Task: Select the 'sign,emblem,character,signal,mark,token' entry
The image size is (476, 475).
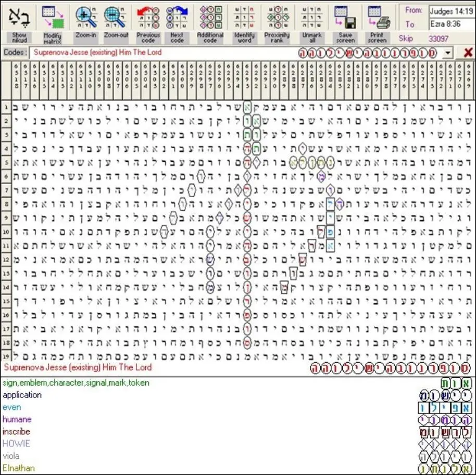Action: point(76,383)
